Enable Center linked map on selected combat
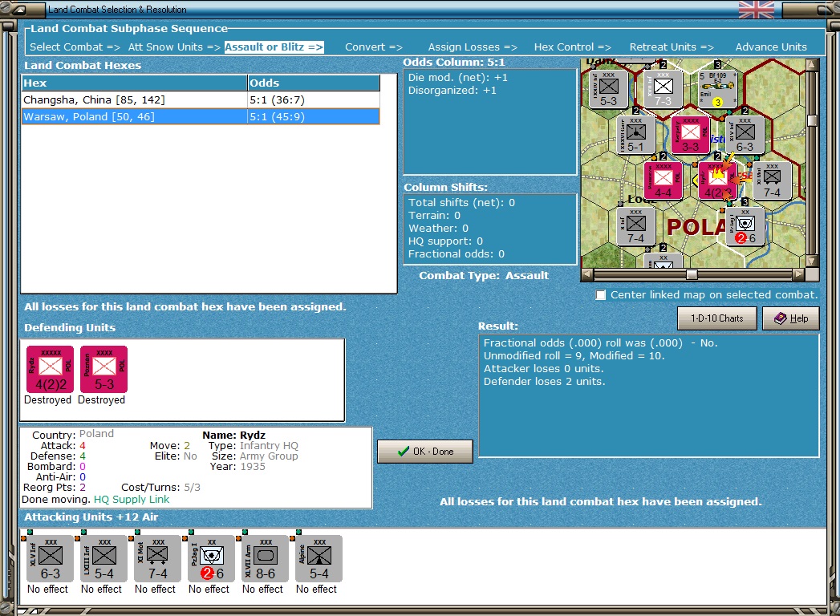The height and width of the screenshot is (616, 840). [x=601, y=295]
